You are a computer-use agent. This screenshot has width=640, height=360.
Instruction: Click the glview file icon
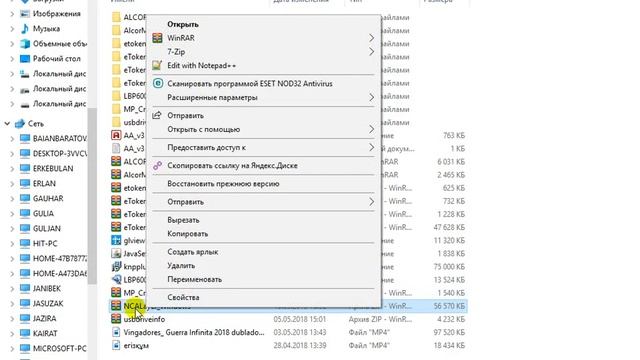[x=116, y=240]
